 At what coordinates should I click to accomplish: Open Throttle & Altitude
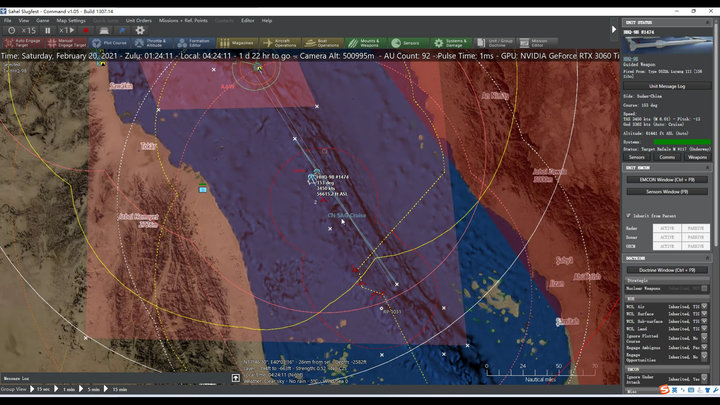click(x=152, y=43)
